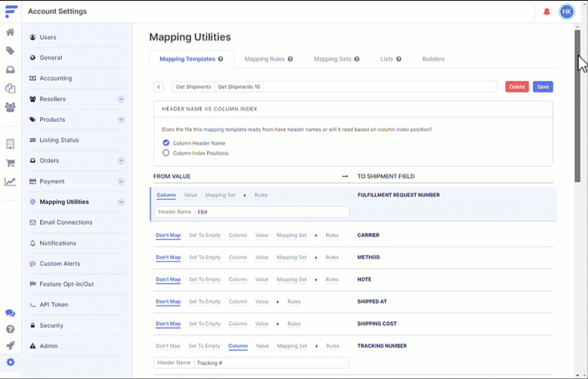The width and height of the screenshot is (588, 379).
Task: Click the app logo at top left
Action: [x=11, y=11]
